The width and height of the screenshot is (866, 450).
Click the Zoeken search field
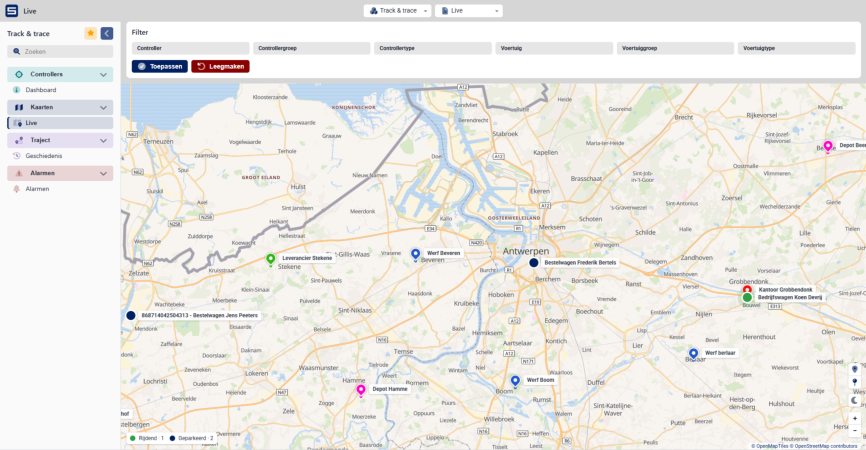[x=60, y=51]
